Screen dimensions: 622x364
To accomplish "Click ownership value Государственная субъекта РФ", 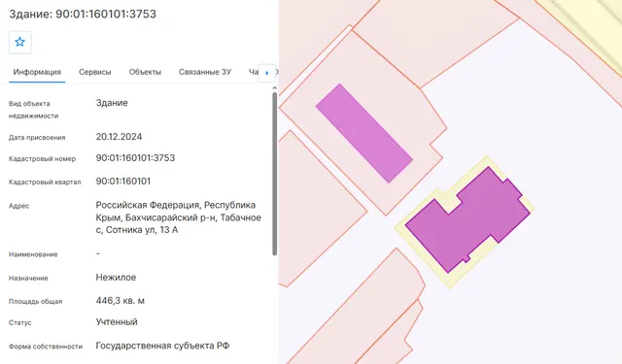I will coord(162,346).
